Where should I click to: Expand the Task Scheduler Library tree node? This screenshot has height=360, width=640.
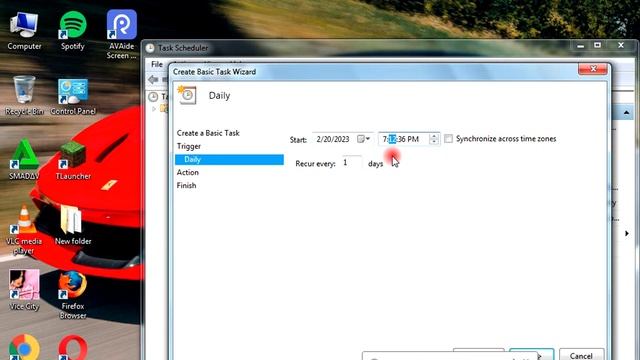[x=154, y=109]
